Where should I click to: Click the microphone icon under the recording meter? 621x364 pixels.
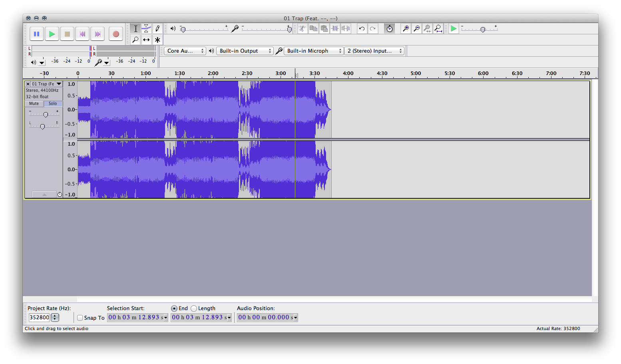[98, 62]
